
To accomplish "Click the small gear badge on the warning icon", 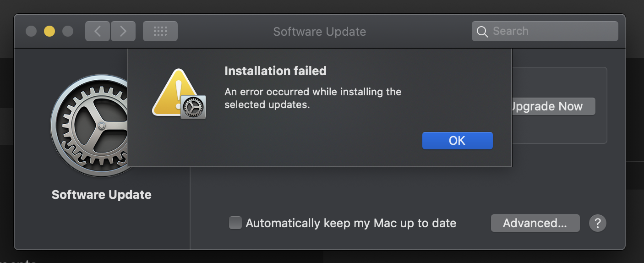I will click(x=193, y=107).
